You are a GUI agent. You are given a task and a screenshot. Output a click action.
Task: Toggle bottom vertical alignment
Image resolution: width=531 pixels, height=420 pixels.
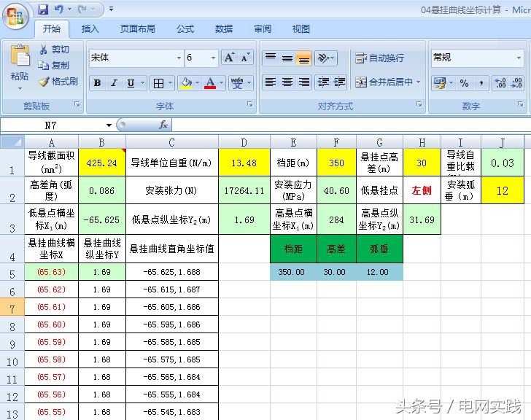303,58
